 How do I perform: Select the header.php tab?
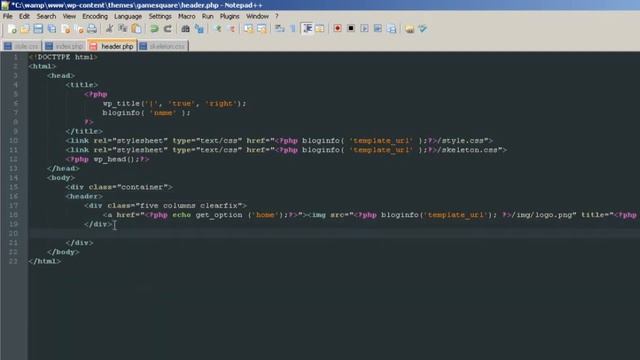tap(112, 46)
